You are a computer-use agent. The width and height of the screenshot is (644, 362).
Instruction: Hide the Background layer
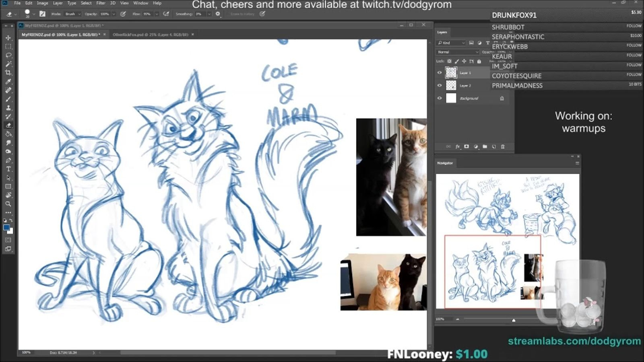pyautogui.click(x=440, y=98)
